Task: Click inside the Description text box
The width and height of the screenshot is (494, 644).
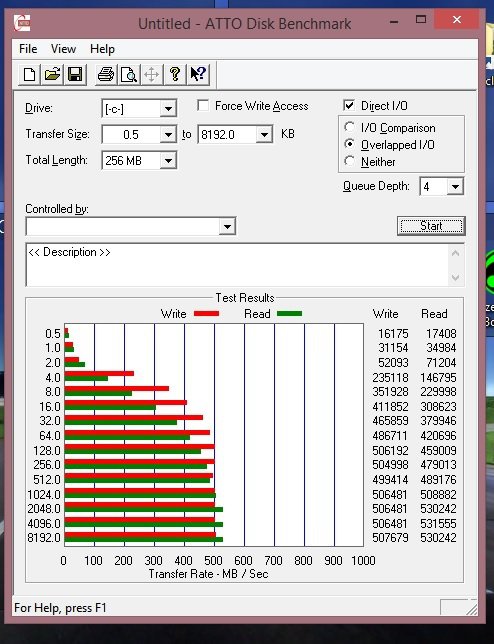Action: (x=237, y=265)
